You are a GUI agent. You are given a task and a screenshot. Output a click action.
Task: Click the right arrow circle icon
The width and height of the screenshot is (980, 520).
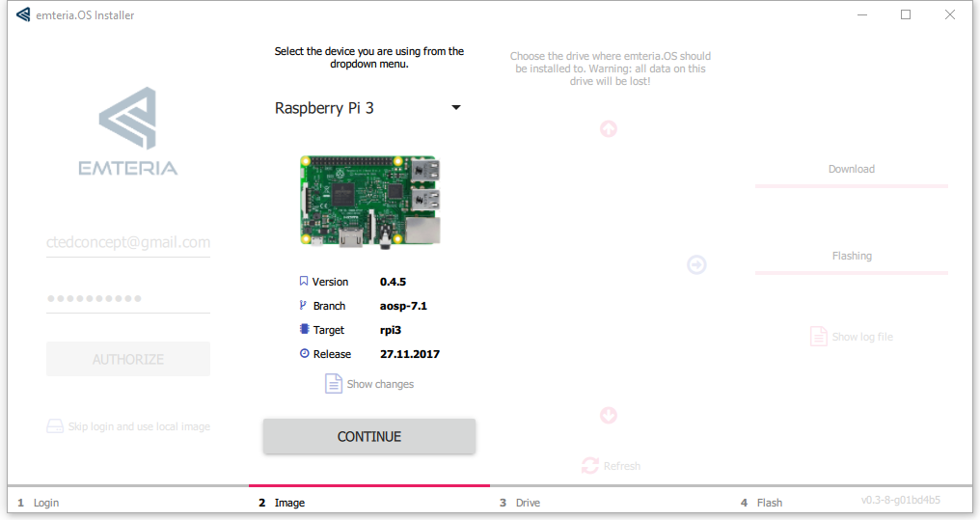(696, 264)
